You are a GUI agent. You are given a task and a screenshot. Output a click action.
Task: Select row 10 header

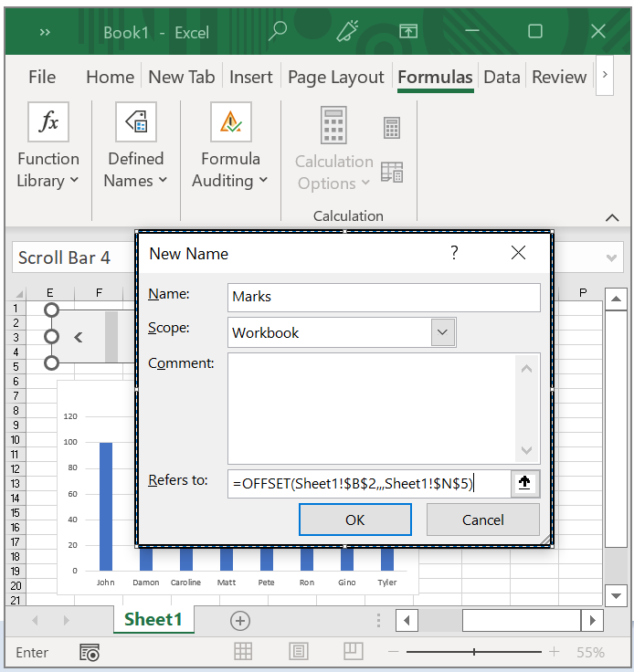pos(15,440)
